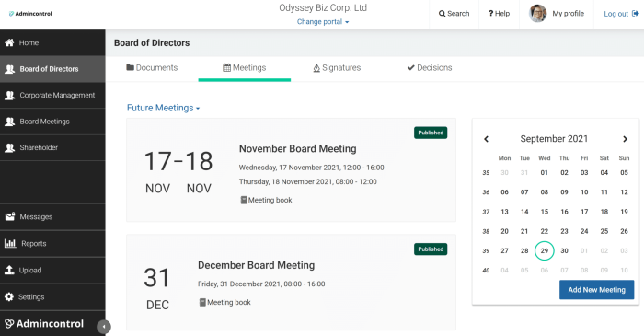The height and width of the screenshot is (336, 644).
Task: Click week number 40 in calendar
Action: point(486,271)
